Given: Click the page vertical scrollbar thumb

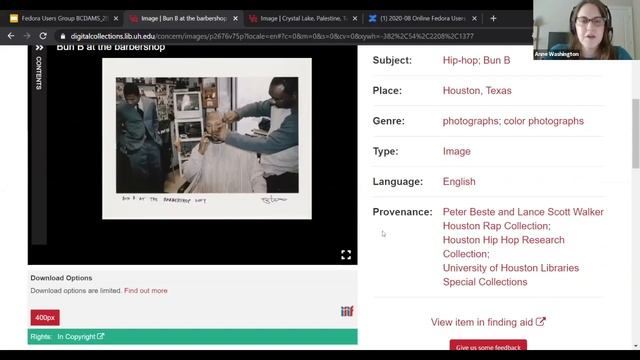Looking at the screenshot, I should coord(636,133).
